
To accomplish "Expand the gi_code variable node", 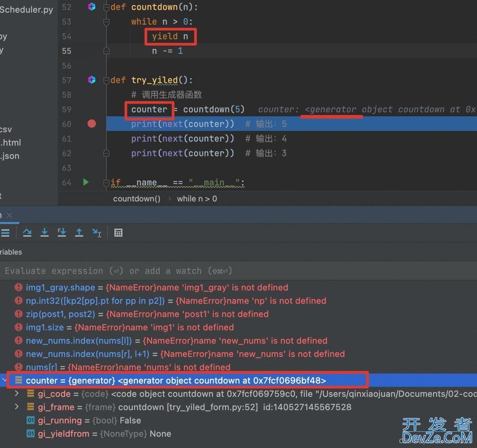I will 17,394.
